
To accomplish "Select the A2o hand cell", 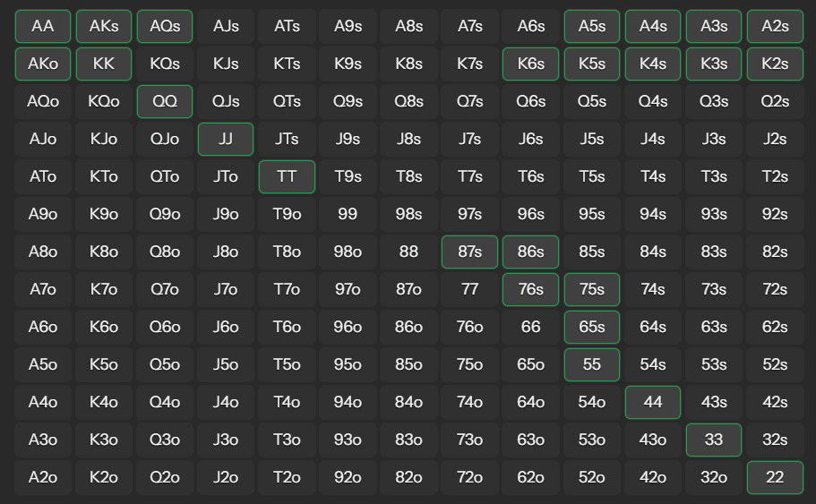I will [43, 478].
